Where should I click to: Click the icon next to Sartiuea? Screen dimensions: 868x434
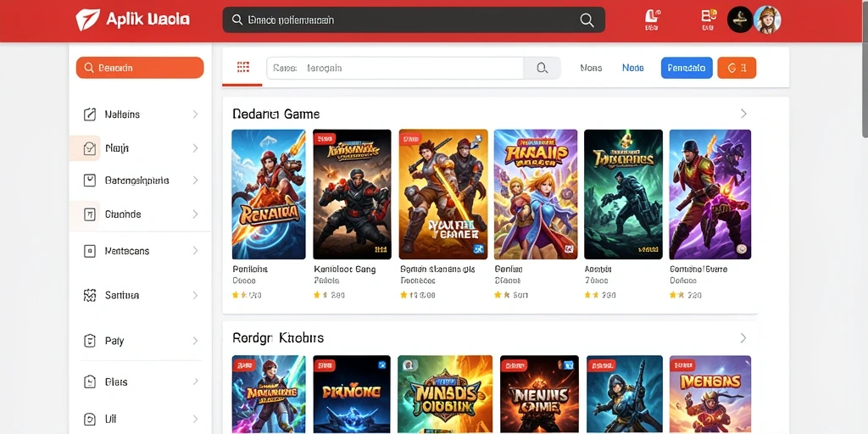90,295
